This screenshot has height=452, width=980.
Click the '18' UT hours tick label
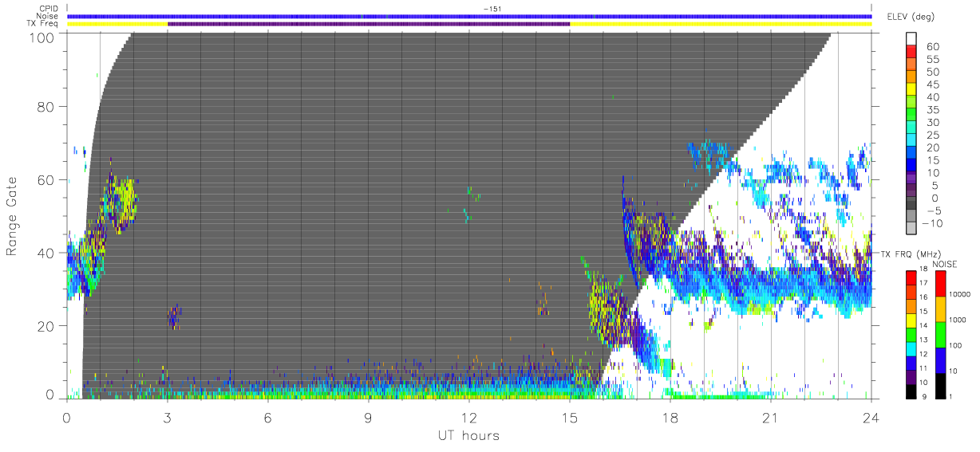click(670, 418)
